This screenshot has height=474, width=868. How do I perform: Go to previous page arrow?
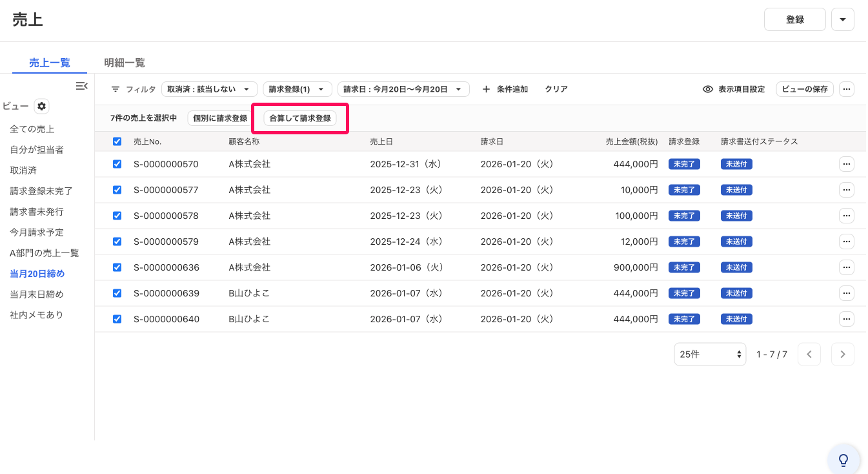point(809,355)
